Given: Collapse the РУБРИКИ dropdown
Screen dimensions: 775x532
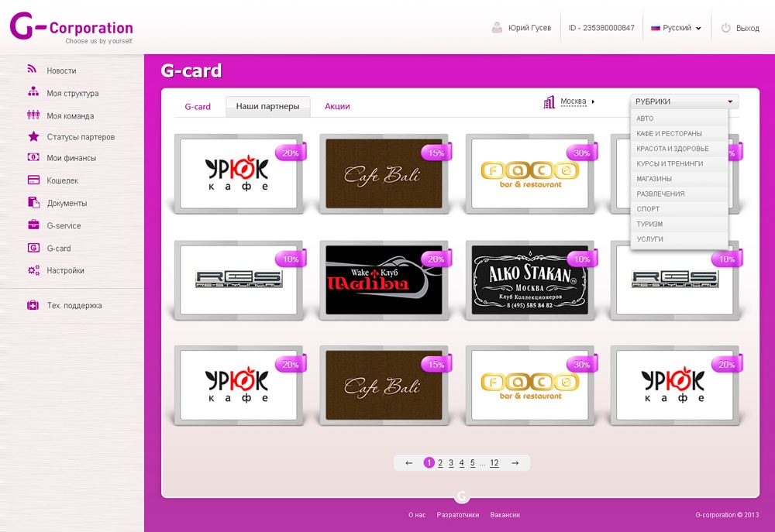Looking at the screenshot, I should (684, 101).
